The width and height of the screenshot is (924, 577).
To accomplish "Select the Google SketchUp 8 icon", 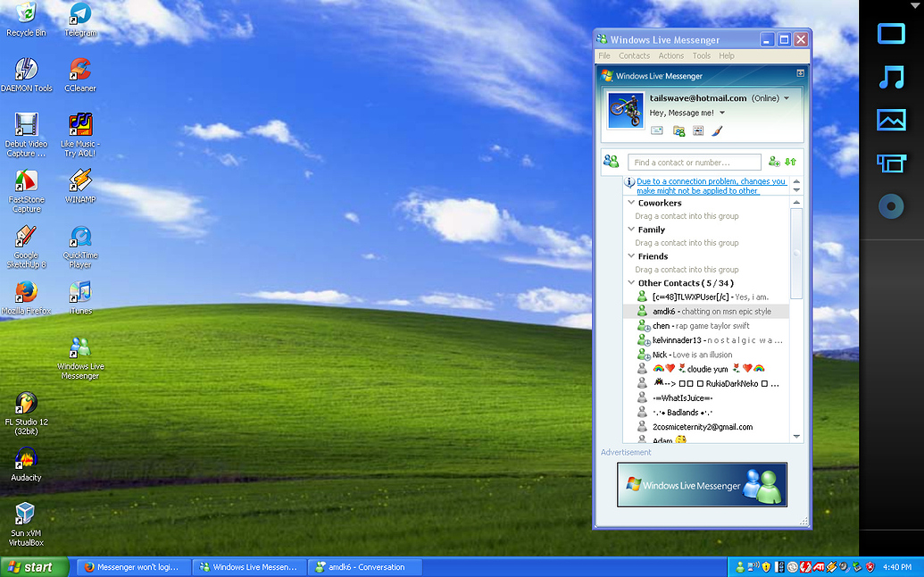I will tap(26, 247).
